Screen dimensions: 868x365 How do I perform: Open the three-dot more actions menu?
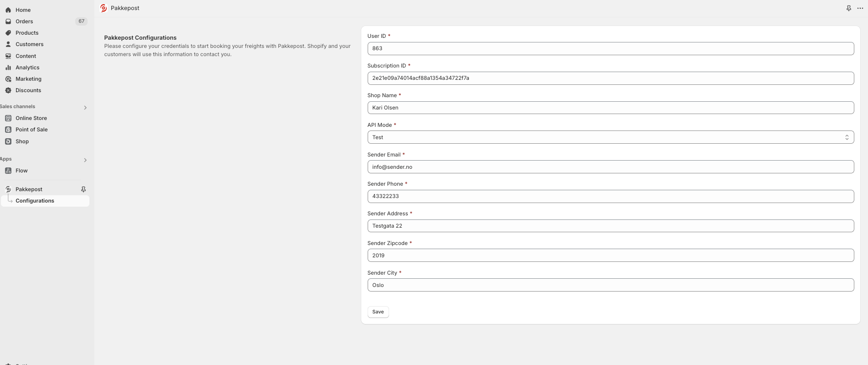[x=860, y=8]
